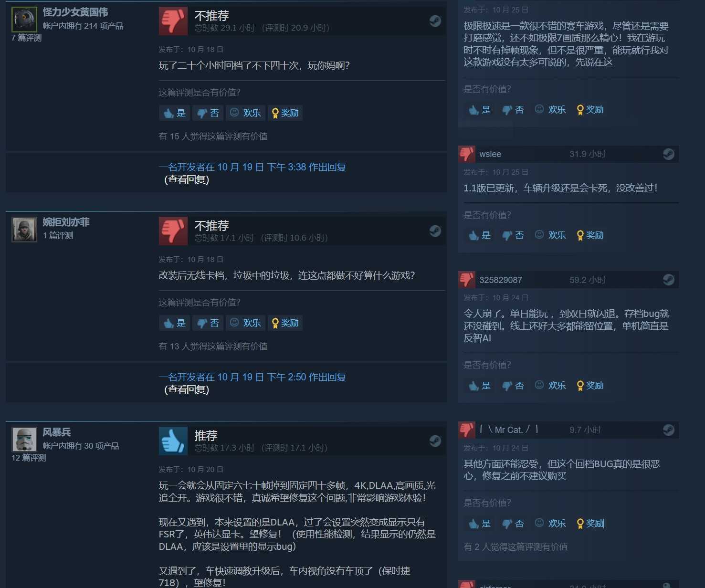Open 怪力少女黄国伟's user profile name
Image resolution: width=705 pixels, height=588 pixels.
click(x=75, y=12)
